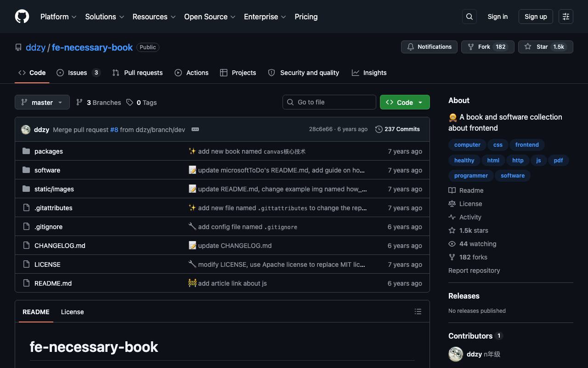
Task: Open the ddzy owner link in repo title
Action: click(x=35, y=47)
